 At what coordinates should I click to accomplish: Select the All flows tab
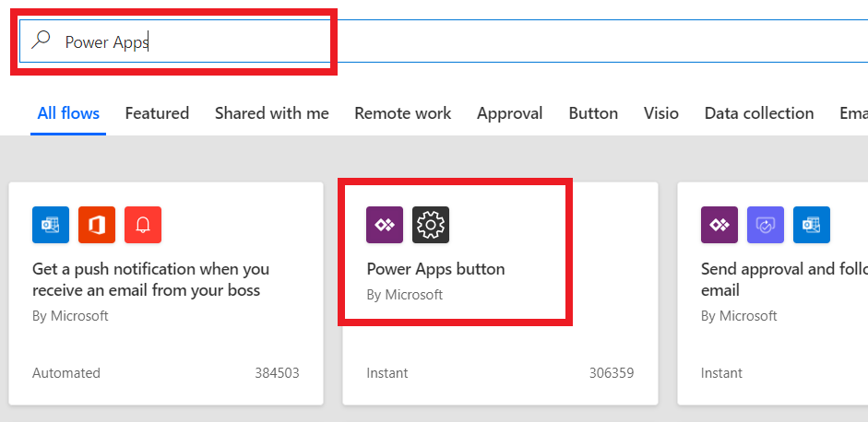click(x=68, y=113)
